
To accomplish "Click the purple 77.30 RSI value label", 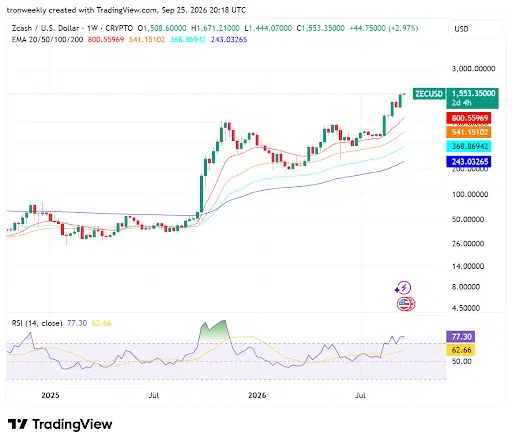I will (461, 337).
